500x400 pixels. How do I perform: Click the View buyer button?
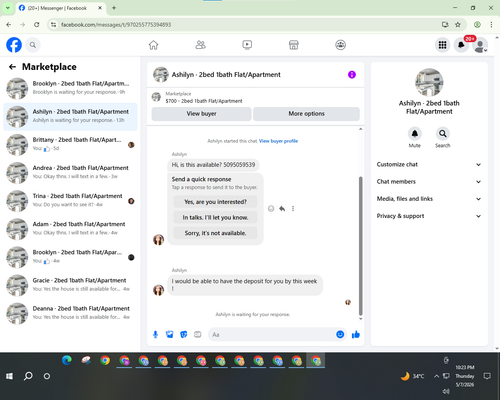[201, 114]
